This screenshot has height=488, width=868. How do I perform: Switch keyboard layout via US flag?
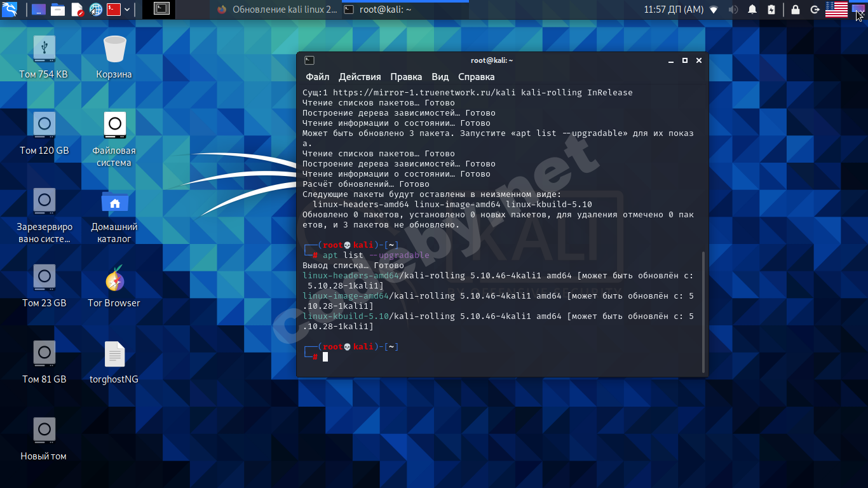coord(836,9)
